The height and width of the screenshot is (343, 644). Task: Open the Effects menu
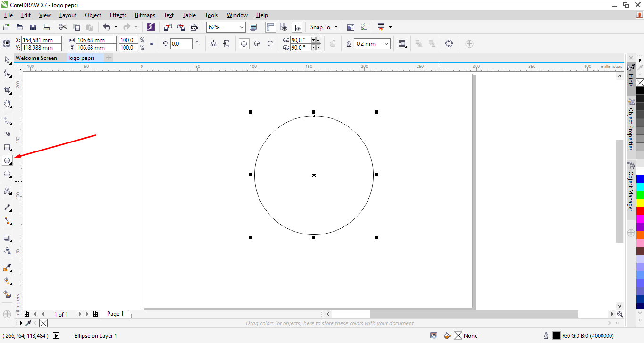point(118,15)
